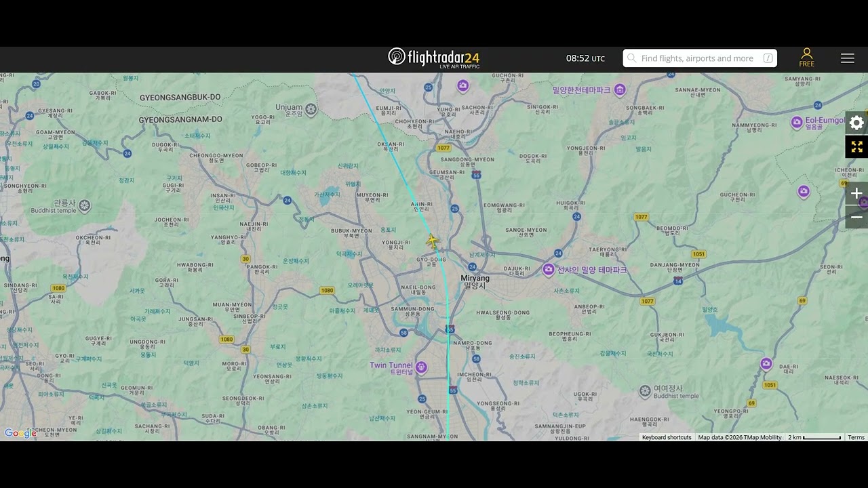
Task: Open the map Terms link
Action: click(x=856, y=437)
